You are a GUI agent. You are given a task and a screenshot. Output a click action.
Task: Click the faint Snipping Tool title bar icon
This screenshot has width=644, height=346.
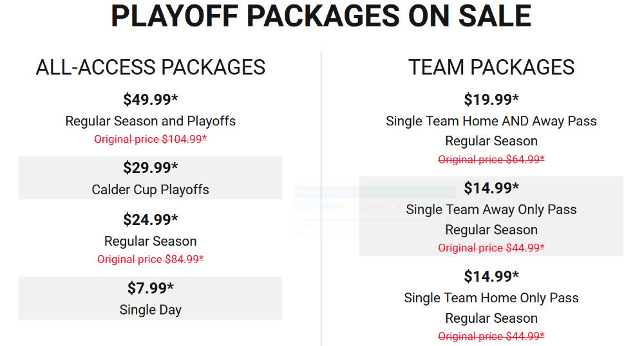click(301, 192)
